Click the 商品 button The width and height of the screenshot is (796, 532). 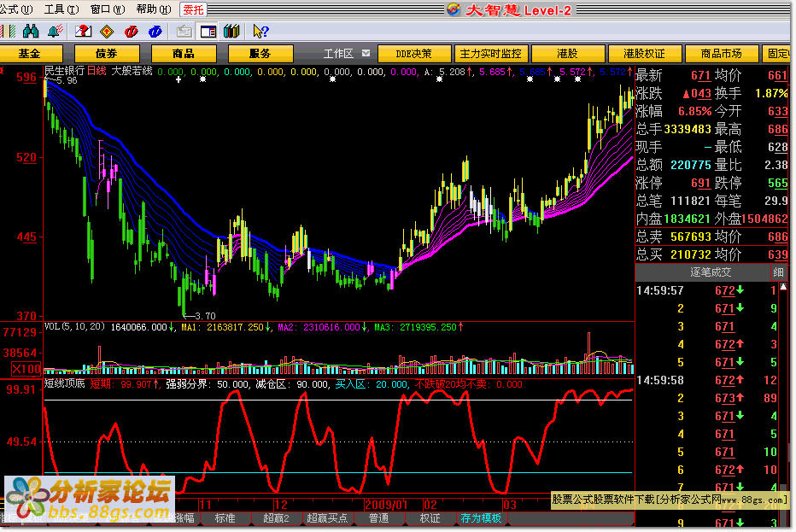click(184, 53)
